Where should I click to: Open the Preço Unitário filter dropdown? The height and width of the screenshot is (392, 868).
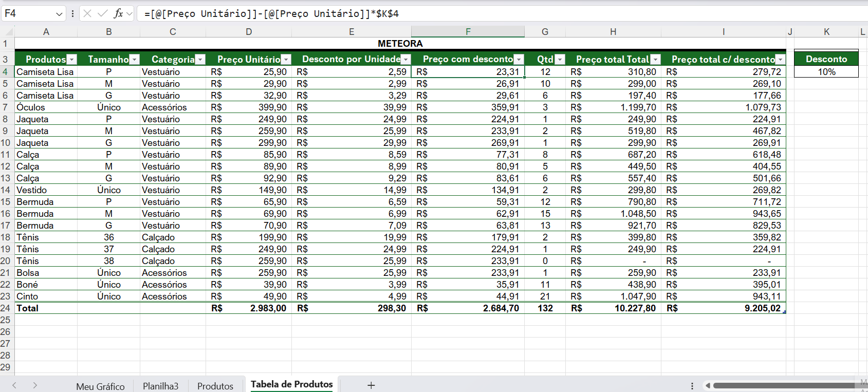coord(286,60)
